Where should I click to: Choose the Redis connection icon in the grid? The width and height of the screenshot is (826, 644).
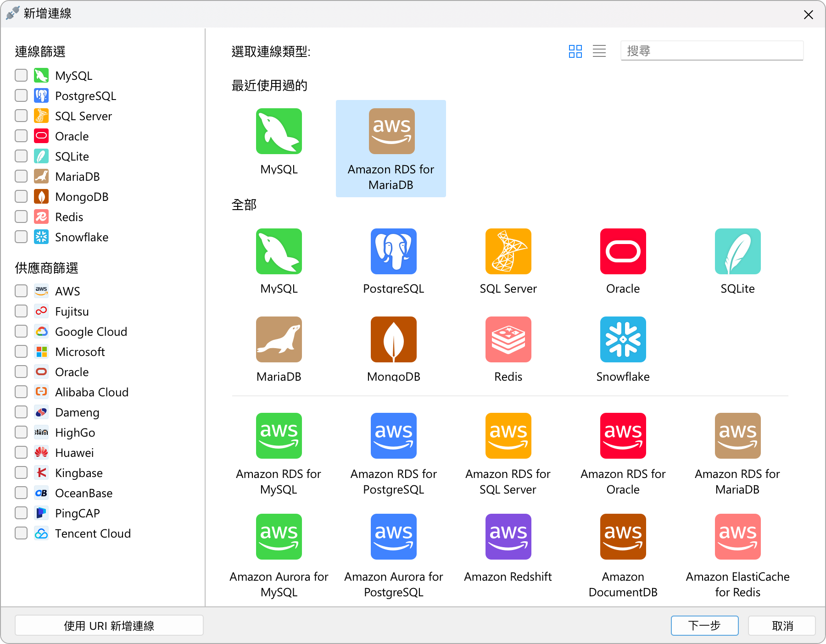508,339
